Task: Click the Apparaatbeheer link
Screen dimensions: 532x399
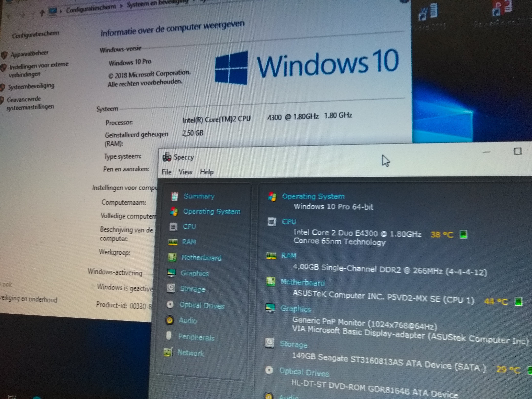Action: point(29,54)
